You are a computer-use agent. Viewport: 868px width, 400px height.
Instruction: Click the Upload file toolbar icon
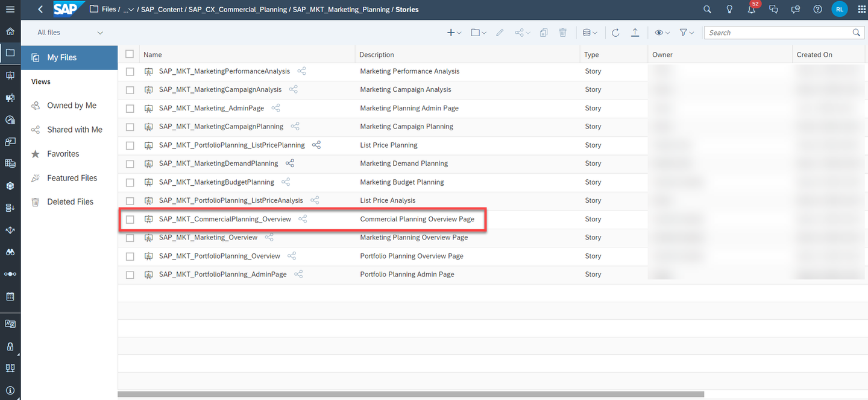[x=635, y=33]
